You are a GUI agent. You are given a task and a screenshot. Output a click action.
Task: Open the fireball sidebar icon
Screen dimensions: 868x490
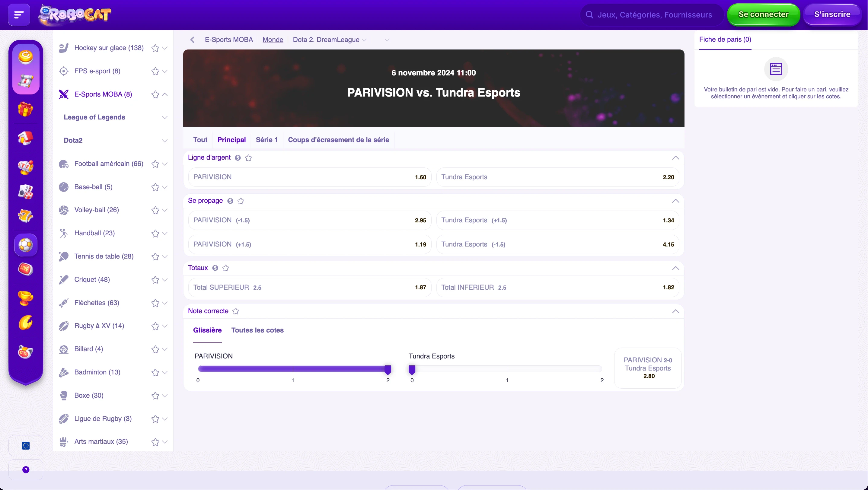(26, 323)
